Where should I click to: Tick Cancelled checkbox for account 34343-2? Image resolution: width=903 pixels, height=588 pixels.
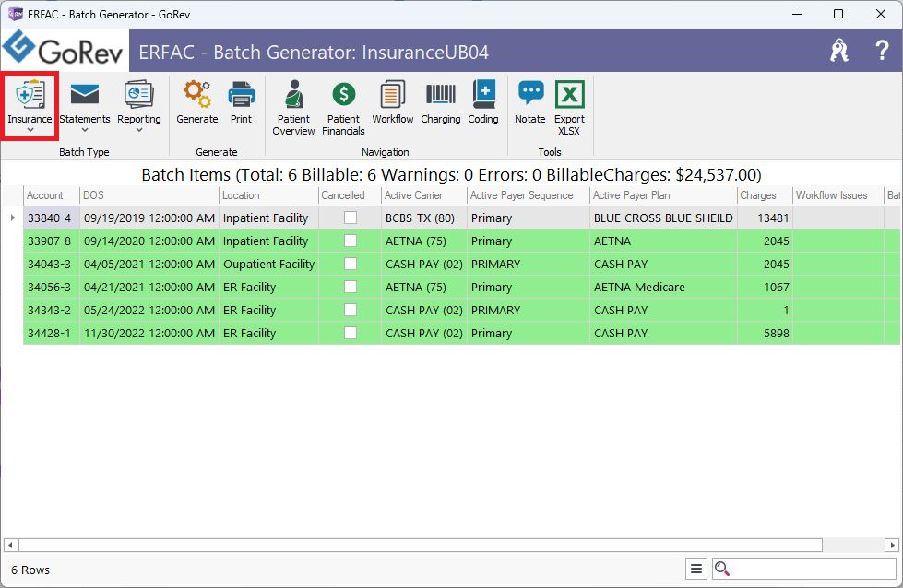click(351, 310)
